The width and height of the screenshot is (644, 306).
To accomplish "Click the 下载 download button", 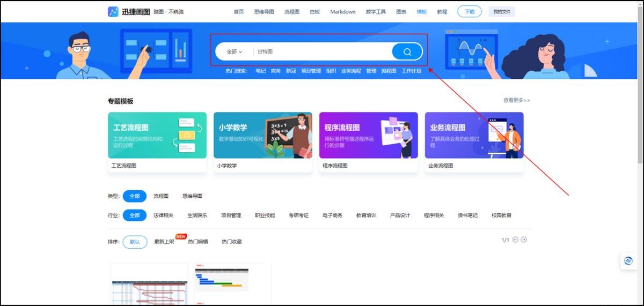I will click(469, 12).
